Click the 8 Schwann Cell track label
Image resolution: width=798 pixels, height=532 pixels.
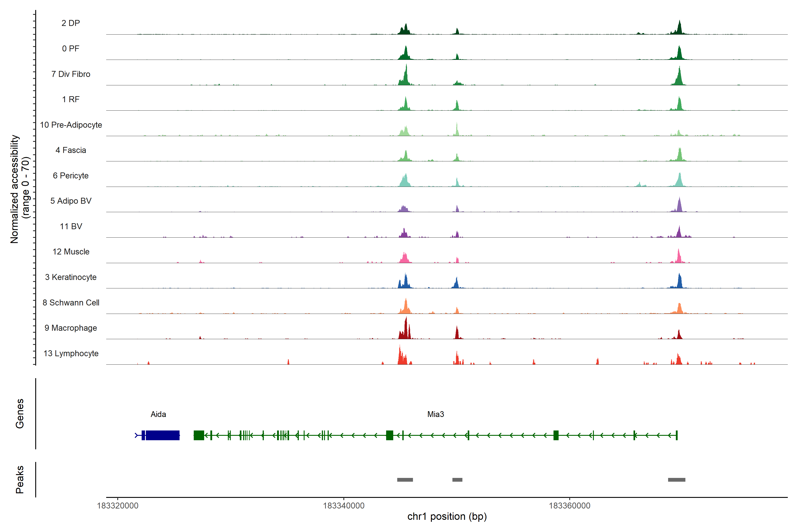tap(70, 303)
